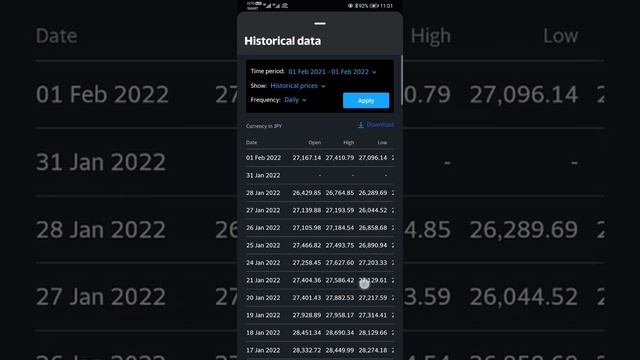Click the open value 27,105.98
The image size is (640, 360).
pos(307,228)
